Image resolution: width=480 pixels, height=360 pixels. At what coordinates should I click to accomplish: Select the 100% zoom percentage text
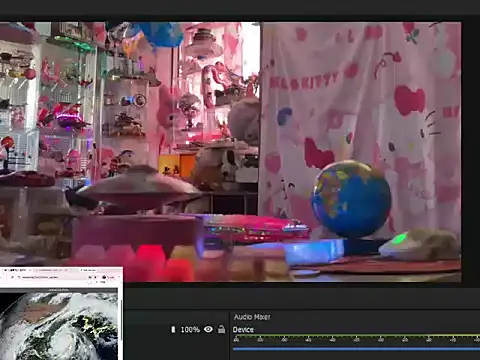coord(190,330)
